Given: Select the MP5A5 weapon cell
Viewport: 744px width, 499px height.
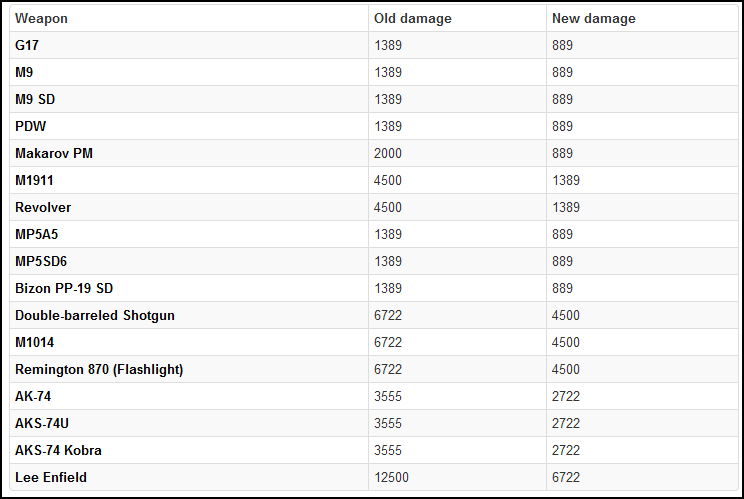Looking at the screenshot, I should (x=189, y=235).
